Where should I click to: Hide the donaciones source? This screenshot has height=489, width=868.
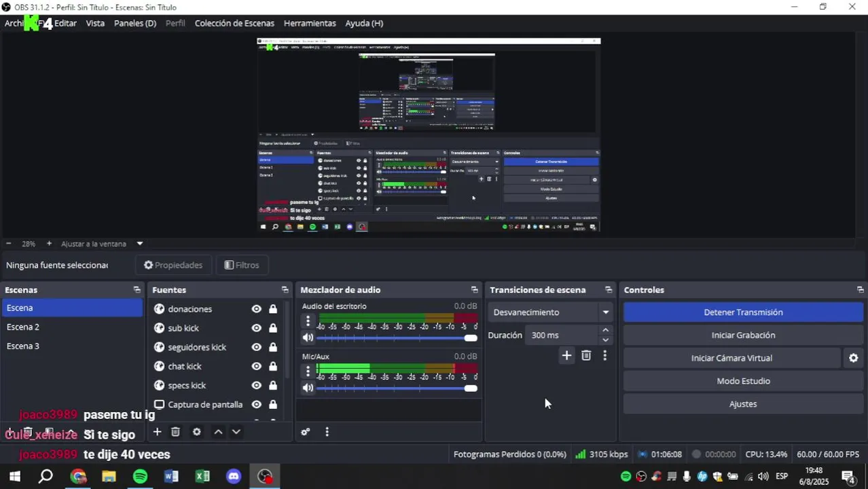click(x=256, y=309)
